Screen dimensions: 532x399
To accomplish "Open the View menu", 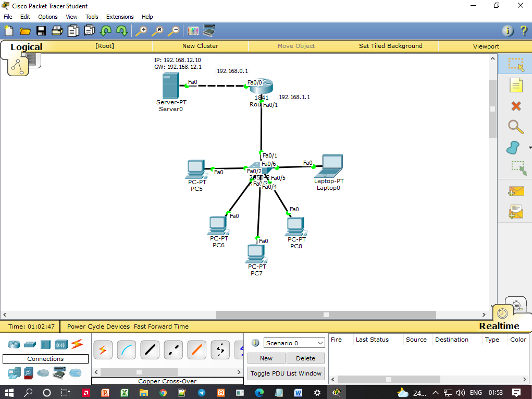I will (x=71, y=17).
